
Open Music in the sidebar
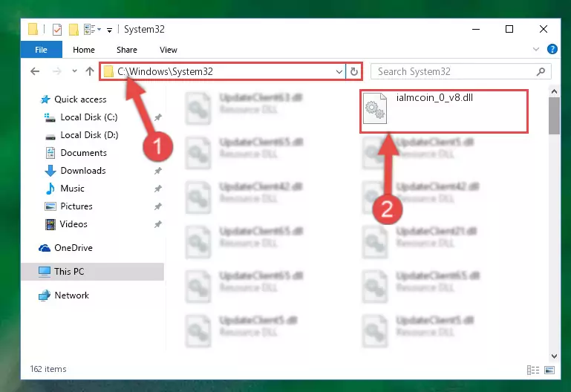pyautogui.click(x=72, y=189)
